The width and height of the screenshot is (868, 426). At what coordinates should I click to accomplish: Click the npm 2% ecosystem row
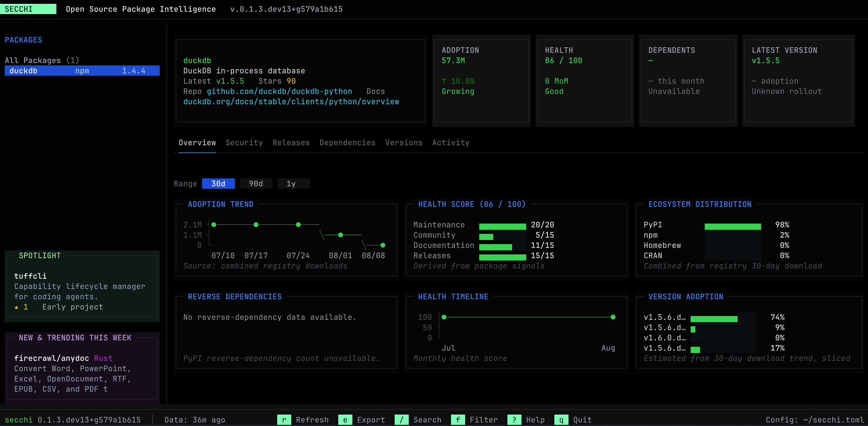(716, 235)
